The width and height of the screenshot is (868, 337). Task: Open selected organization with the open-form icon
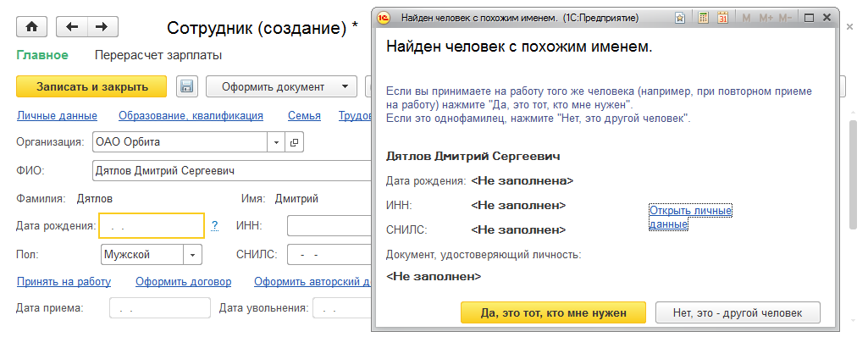pos(294,142)
